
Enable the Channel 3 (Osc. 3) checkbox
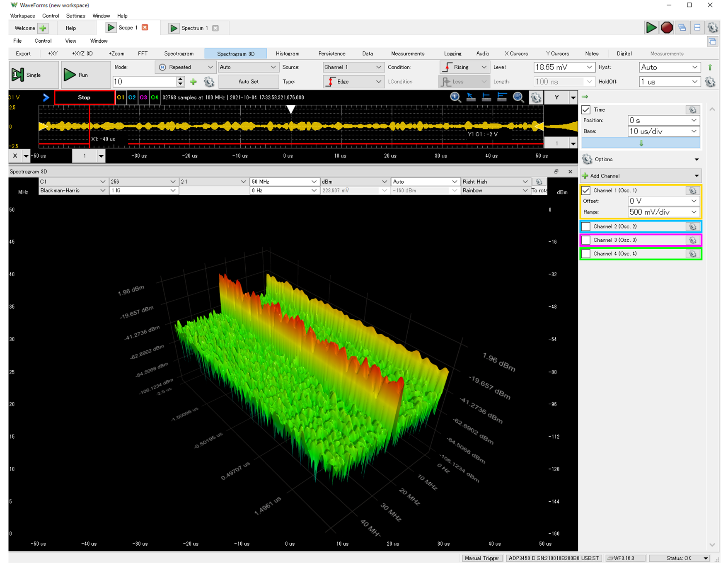click(586, 240)
